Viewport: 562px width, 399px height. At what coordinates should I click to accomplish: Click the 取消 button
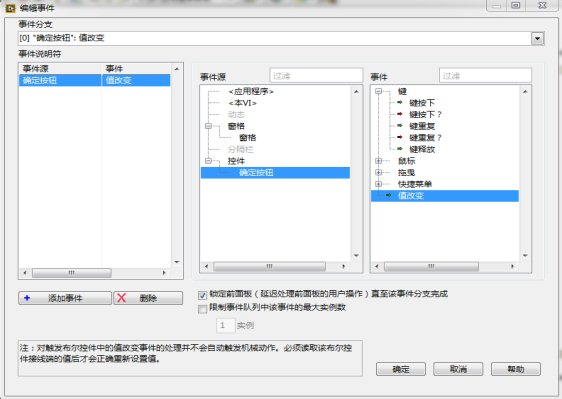click(x=458, y=369)
